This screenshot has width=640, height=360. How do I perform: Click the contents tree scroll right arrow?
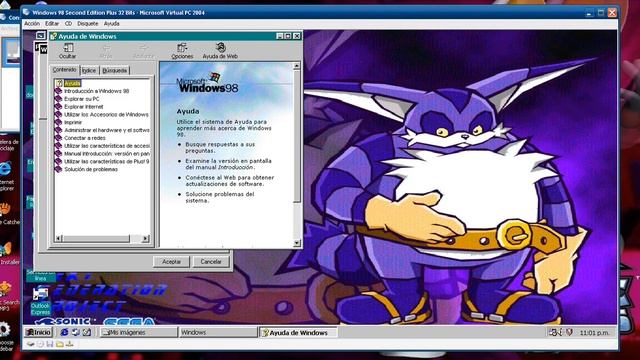(145, 238)
